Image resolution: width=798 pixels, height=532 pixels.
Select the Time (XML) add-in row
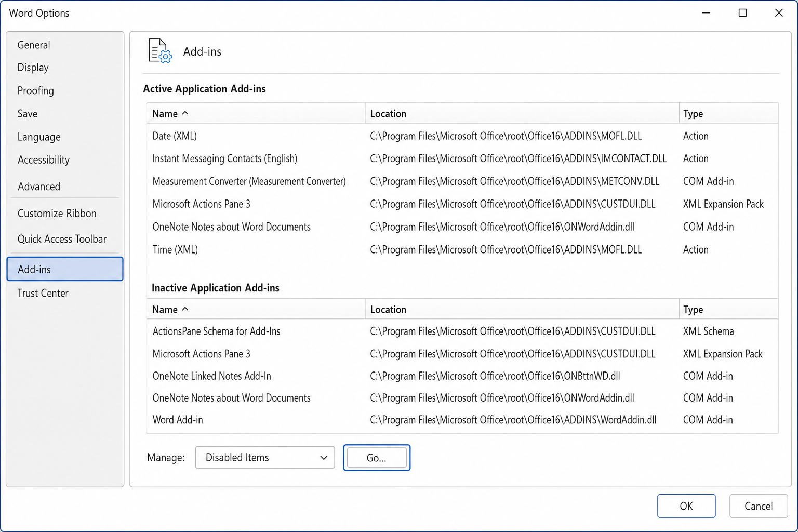point(462,250)
